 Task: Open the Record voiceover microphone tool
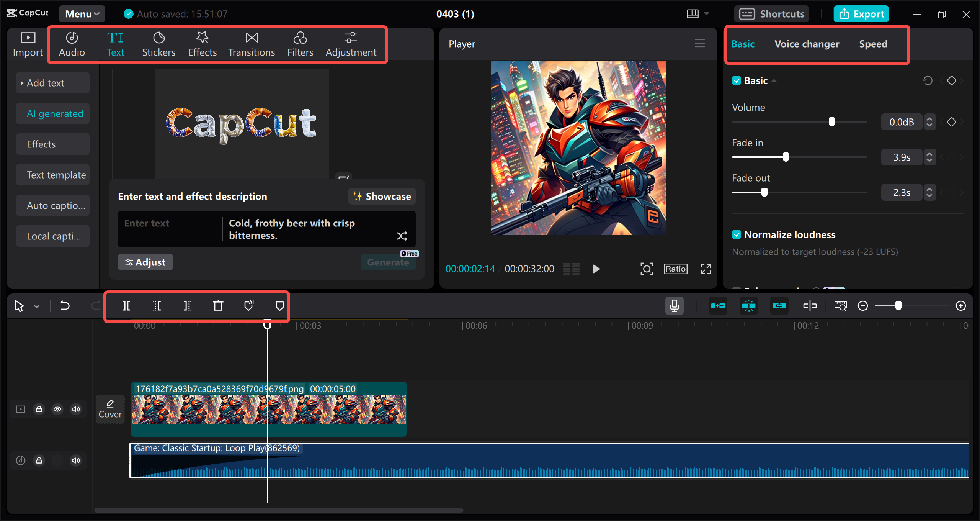(x=674, y=306)
